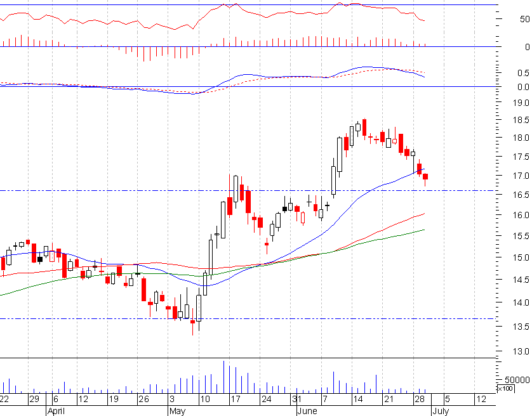Select the 13.0 price axis label
The height and width of the screenshot is (416, 532).
click(x=521, y=351)
